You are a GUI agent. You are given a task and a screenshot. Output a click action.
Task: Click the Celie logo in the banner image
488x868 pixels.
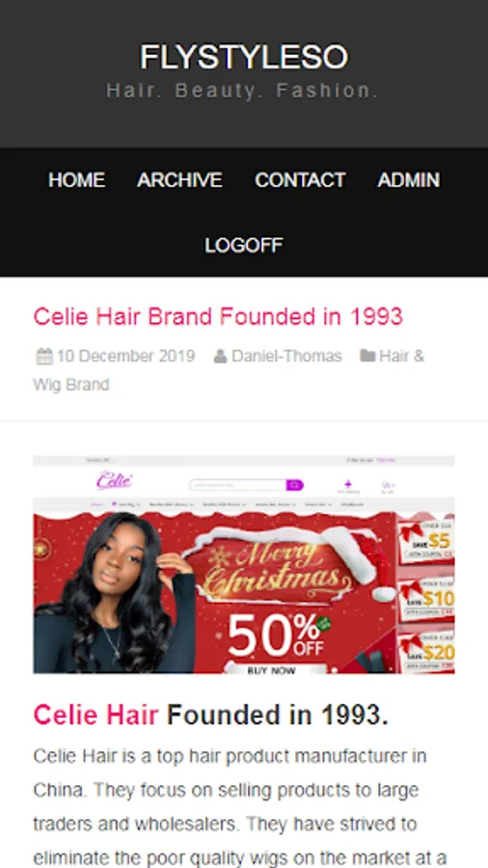click(x=114, y=480)
